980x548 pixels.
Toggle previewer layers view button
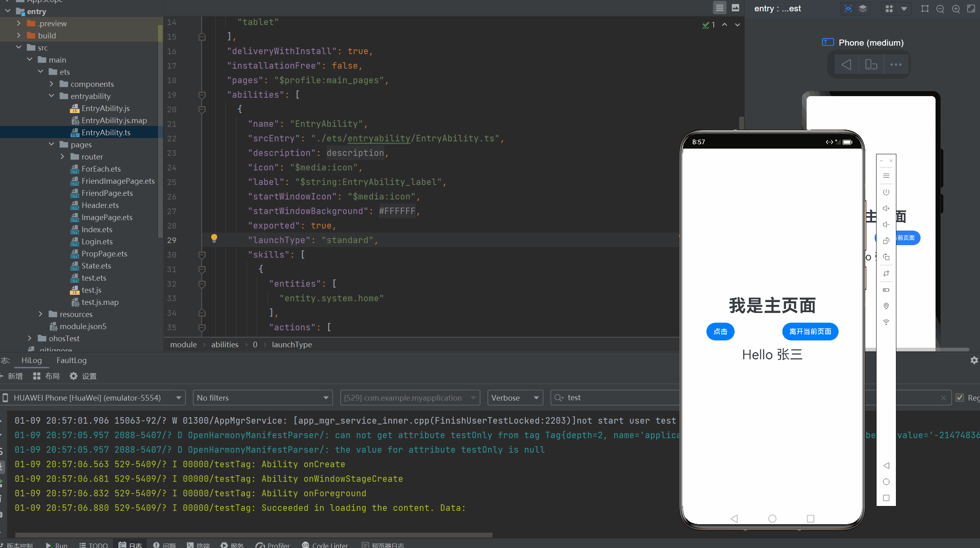point(863,8)
